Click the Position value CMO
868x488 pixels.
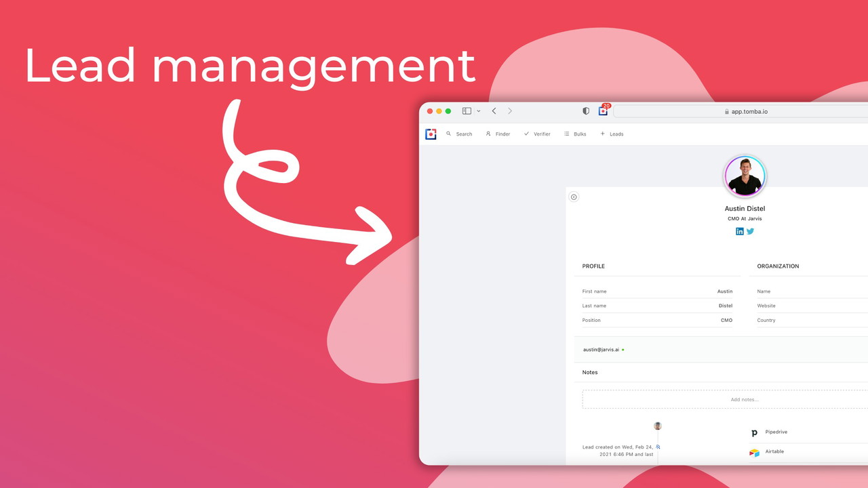(x=727, y=320)
